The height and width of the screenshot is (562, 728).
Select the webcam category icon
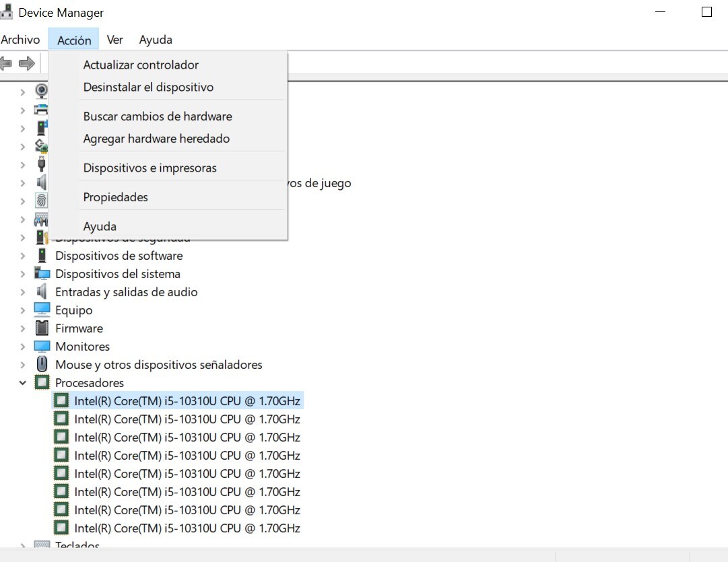point(41,91)
